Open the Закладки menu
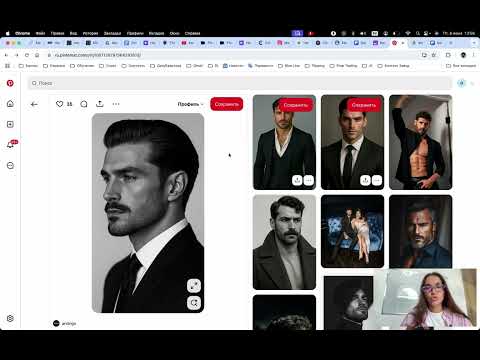 [112, 33]
